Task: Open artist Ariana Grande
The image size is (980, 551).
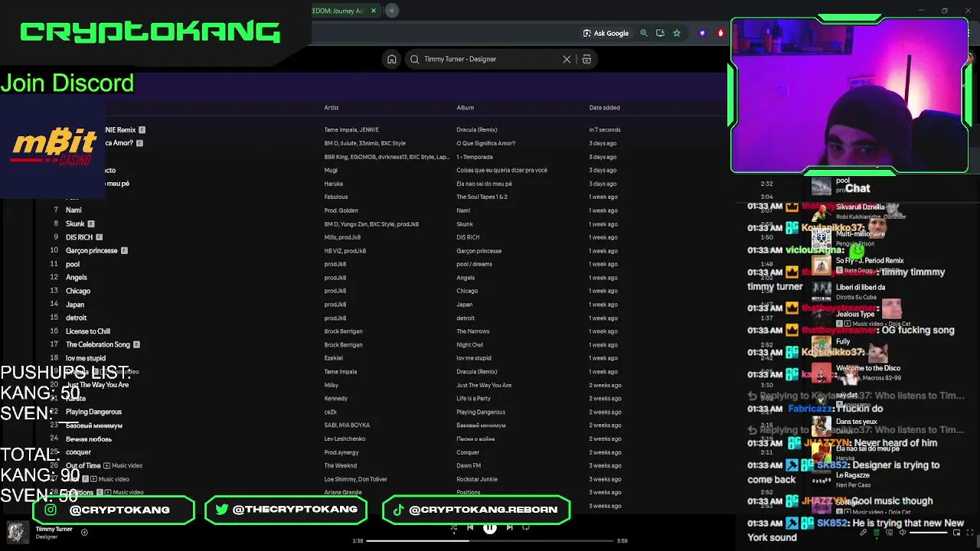Action: tap(342, 493)
